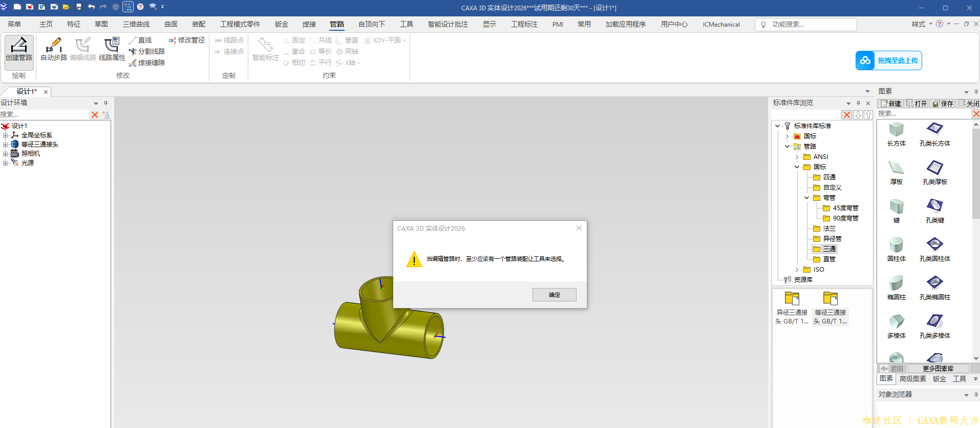
Task: Select the 45度弯管 folder
Action: 845,208
